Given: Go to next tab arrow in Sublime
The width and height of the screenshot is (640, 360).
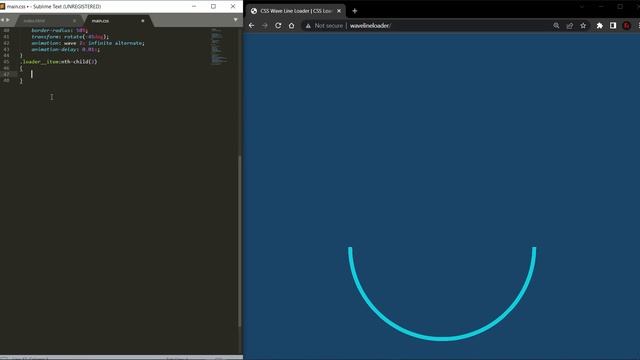Looking at the screenshot, I should (8, 20).
